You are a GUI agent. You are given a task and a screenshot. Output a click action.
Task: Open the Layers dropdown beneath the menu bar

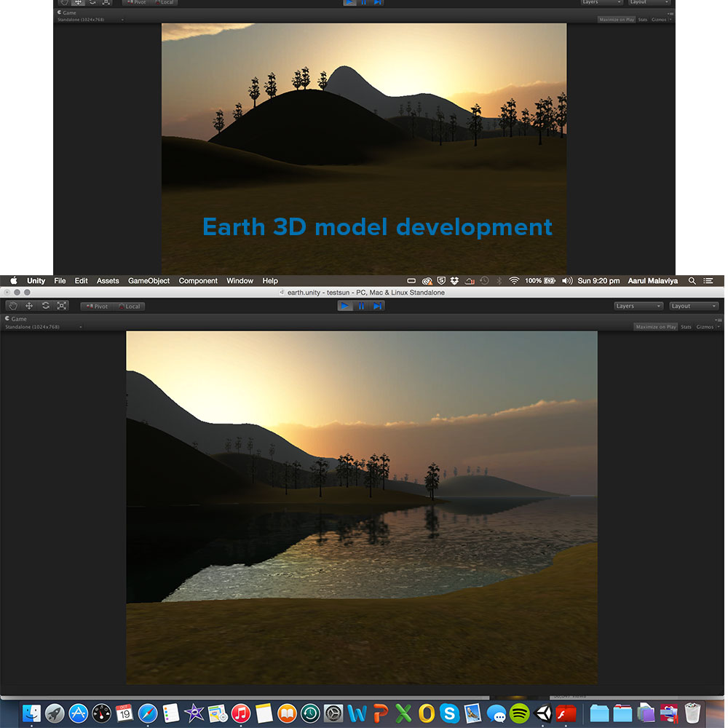pos(638,306)
